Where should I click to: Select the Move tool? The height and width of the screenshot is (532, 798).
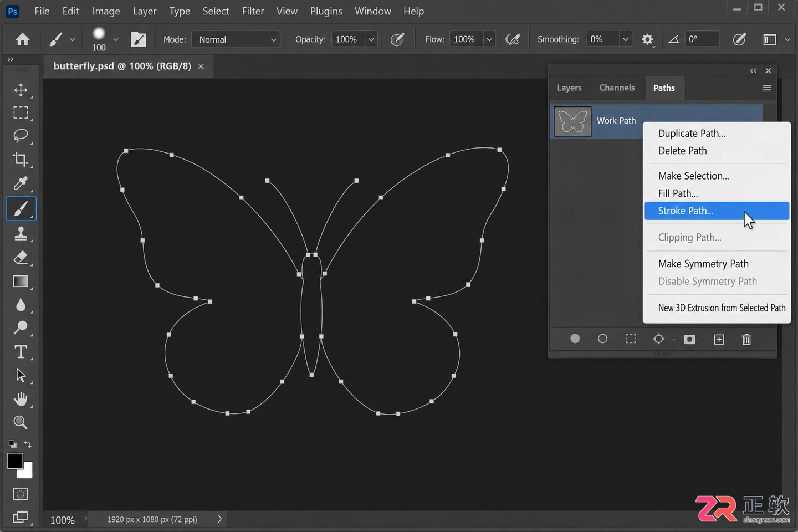click(x=21, y=90)
